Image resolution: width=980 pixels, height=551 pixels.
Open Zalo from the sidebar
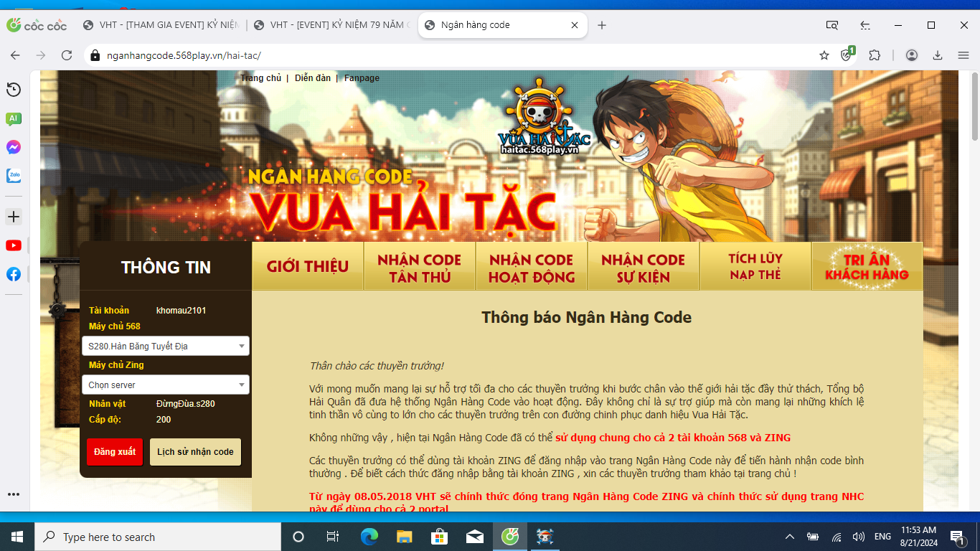[14, 175]
